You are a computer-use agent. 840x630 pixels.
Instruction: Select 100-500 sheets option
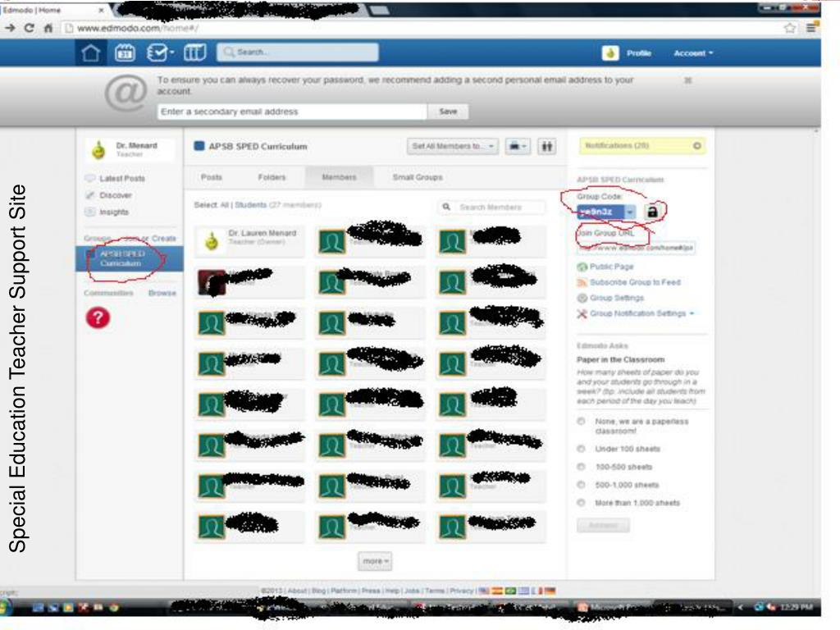click(582, 467)
